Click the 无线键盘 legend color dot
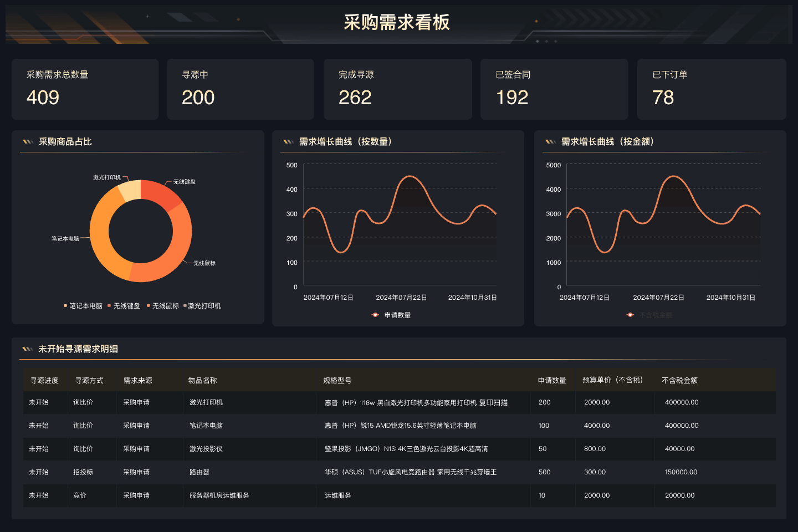 (110, 306)
